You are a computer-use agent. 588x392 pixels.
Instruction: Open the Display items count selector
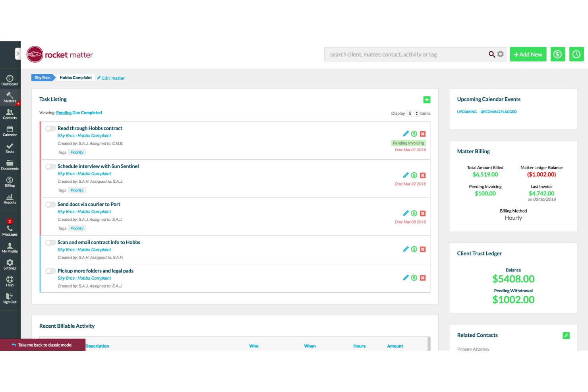(x=412, y=113)
